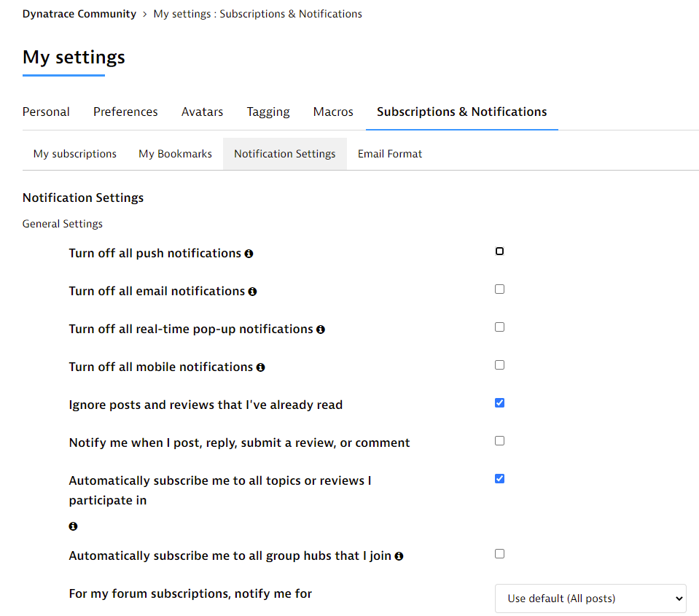
Task: Follow the Dynatrace Community breadcrumb link
Action: tap(79, 14)
